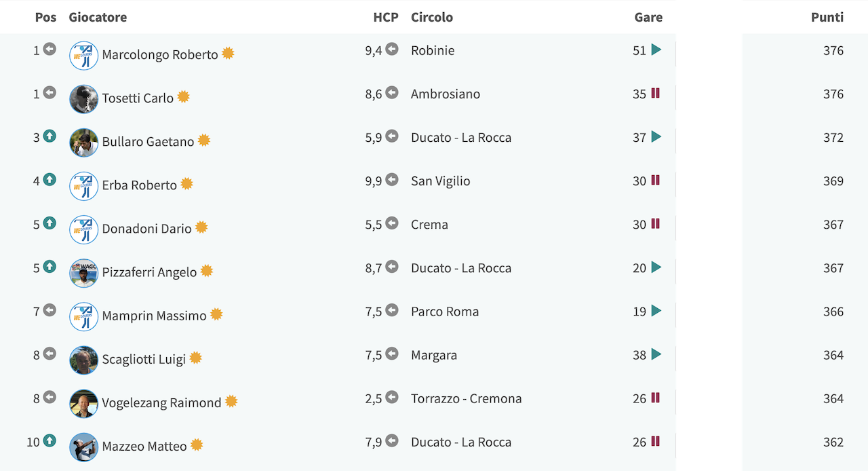Click the Gare column header
This screenshot has width=868, height=471.
click(x=648, y=17)
